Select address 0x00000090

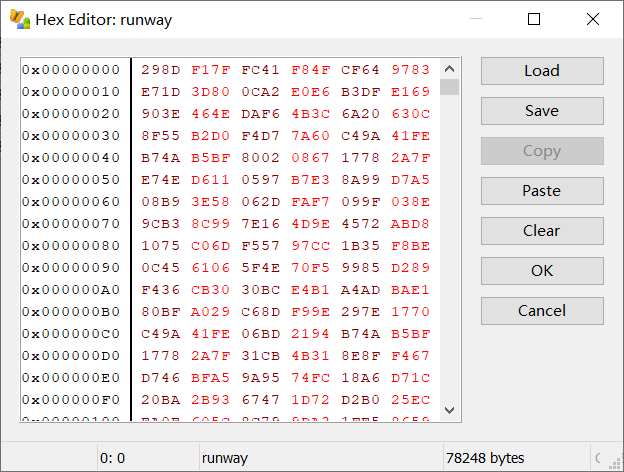[71, 267]
